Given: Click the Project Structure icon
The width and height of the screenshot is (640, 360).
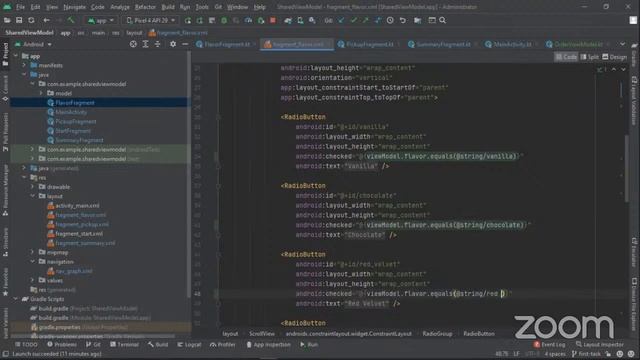Looking at the screenshot, I should pos(418,20).
